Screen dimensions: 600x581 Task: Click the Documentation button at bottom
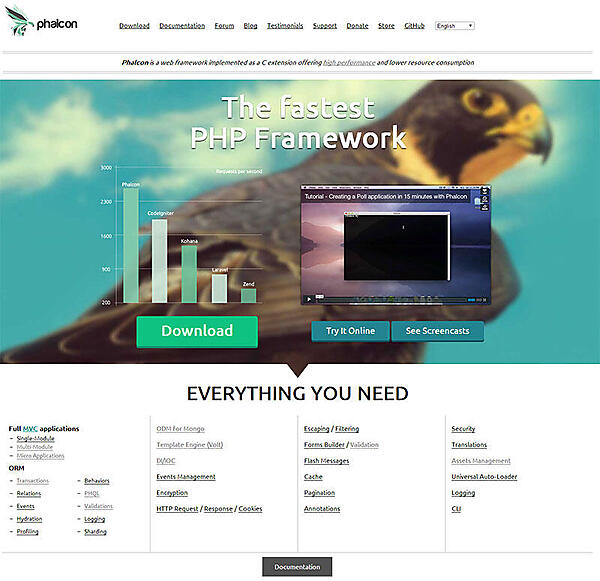297,567
